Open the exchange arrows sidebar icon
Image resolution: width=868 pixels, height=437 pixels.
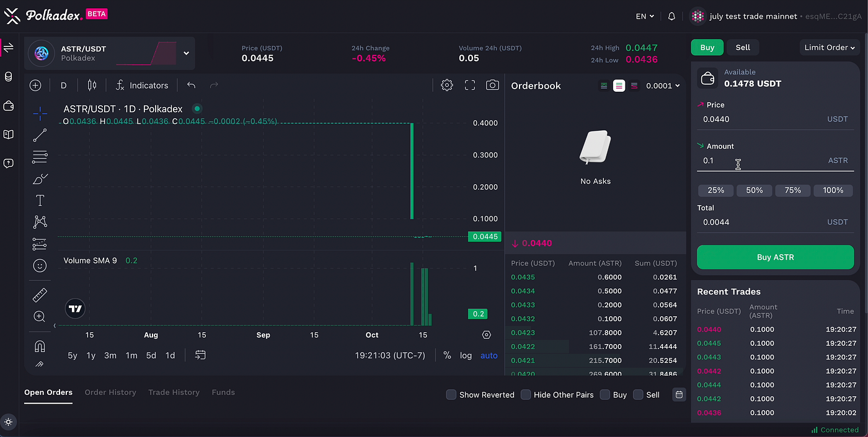tap(8, 48)
